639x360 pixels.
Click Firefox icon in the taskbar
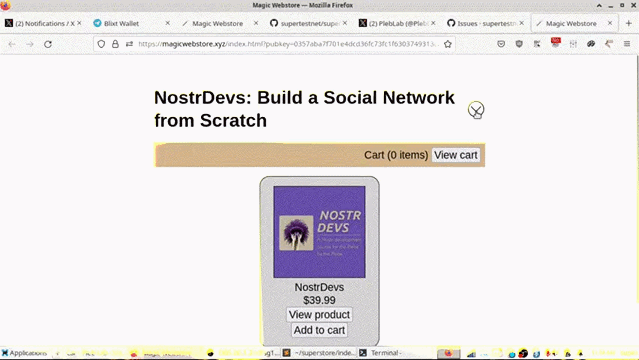(x=448, y=353)
